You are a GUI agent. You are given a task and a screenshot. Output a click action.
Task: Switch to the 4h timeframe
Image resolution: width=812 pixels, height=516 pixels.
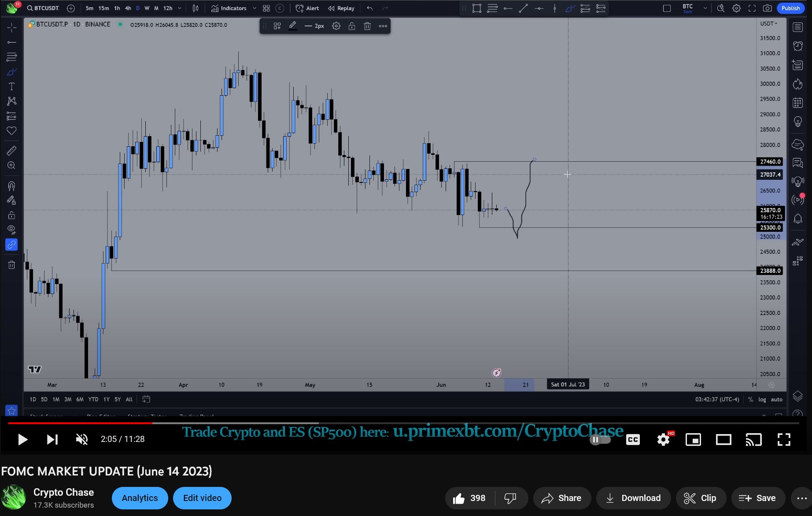[128, 8]
